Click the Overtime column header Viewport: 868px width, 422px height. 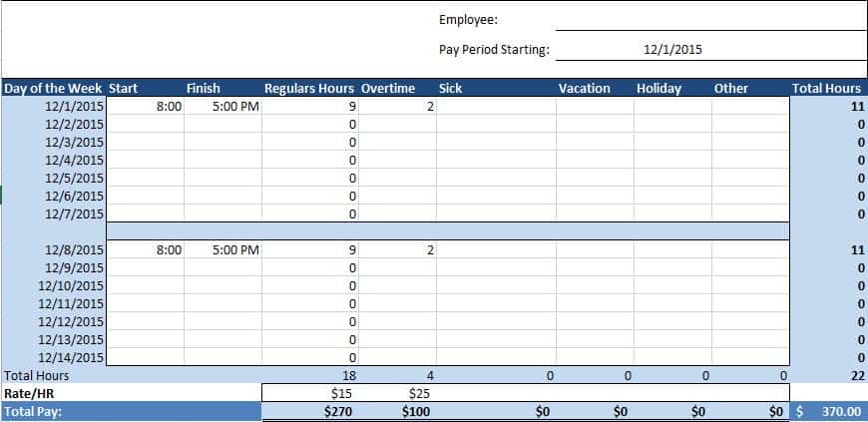coord(388,88)
